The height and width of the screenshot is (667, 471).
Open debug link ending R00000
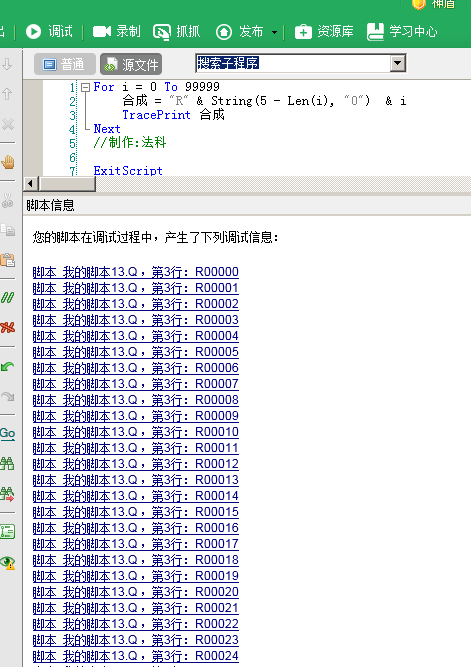pyautogui.click(x=135, y=272)
